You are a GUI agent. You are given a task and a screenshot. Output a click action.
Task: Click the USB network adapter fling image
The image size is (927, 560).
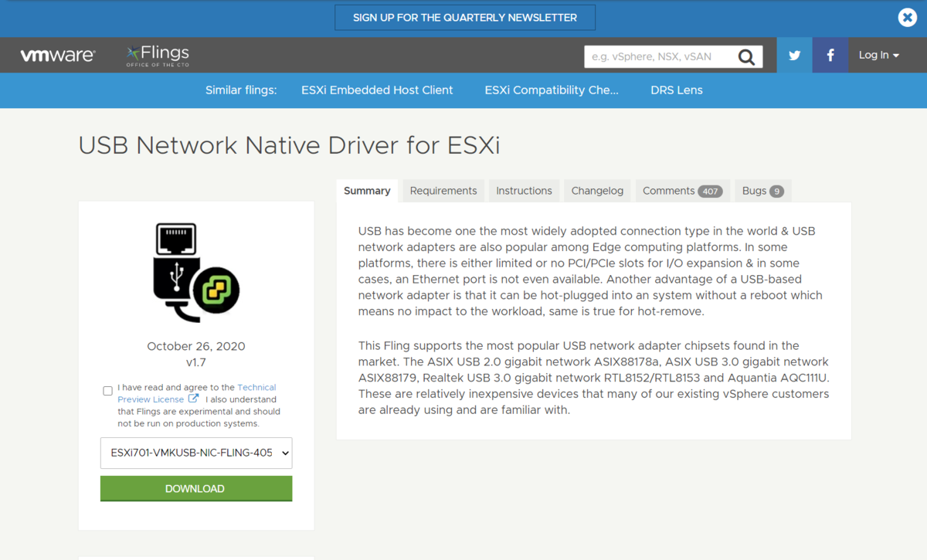(x=196, y=273)
